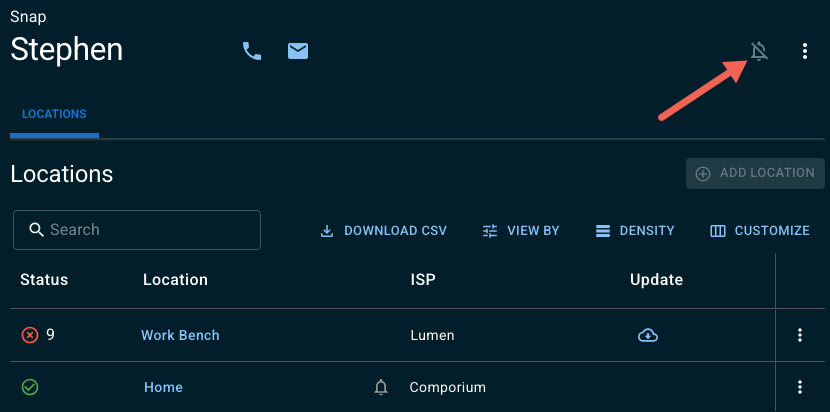Click the Add Location button
The width and height of the screenshot is (830, 412).
click(x=755, y=173)
